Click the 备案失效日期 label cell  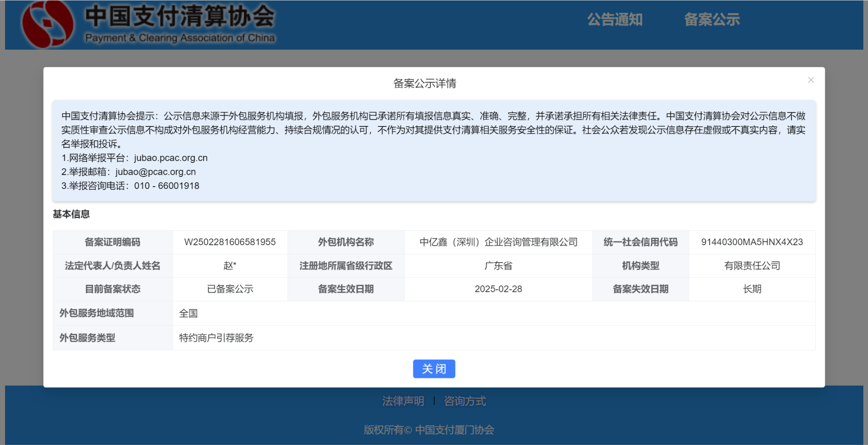point(641,289)
